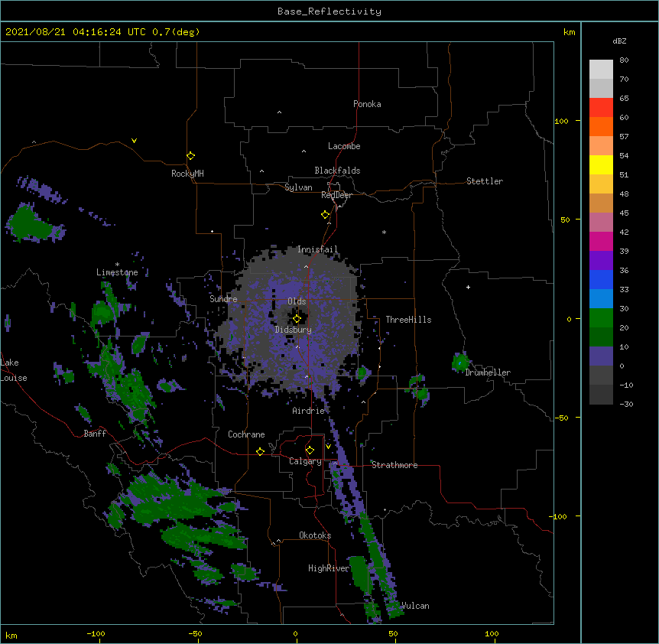Pick the orange 57-60 dBZ legend swatch
Viewport: 659px width, 644px height.
point(601,126)
